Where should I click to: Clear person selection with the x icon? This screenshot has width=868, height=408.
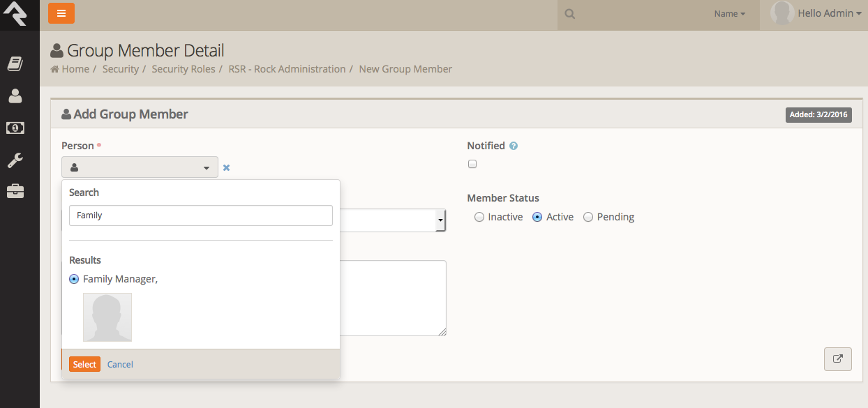[226, 167]
